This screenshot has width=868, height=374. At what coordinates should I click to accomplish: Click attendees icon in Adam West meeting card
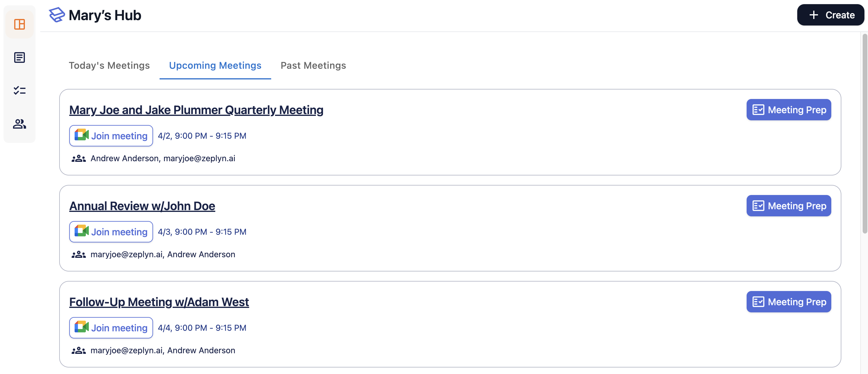pyautogui.click(x=78, y=351)
